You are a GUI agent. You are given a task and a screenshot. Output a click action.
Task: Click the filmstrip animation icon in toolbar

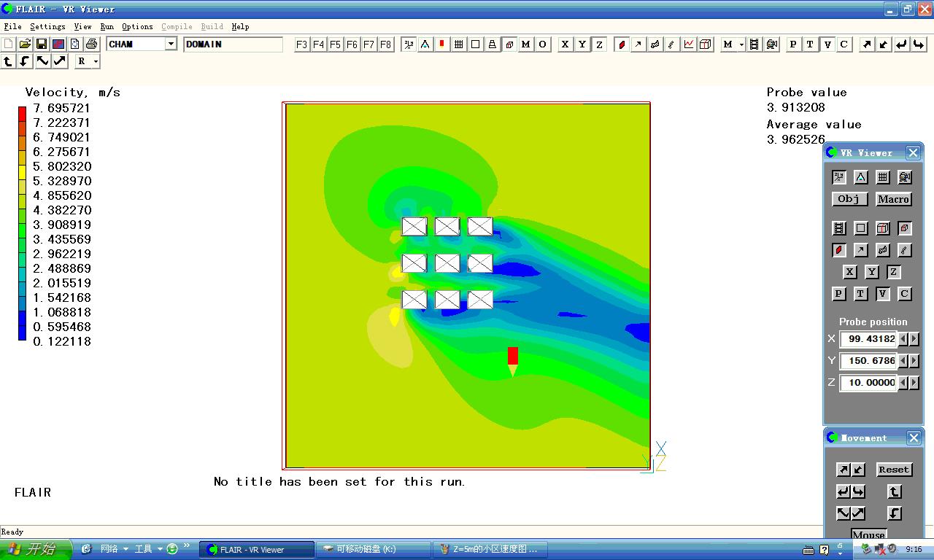(754, 44)
